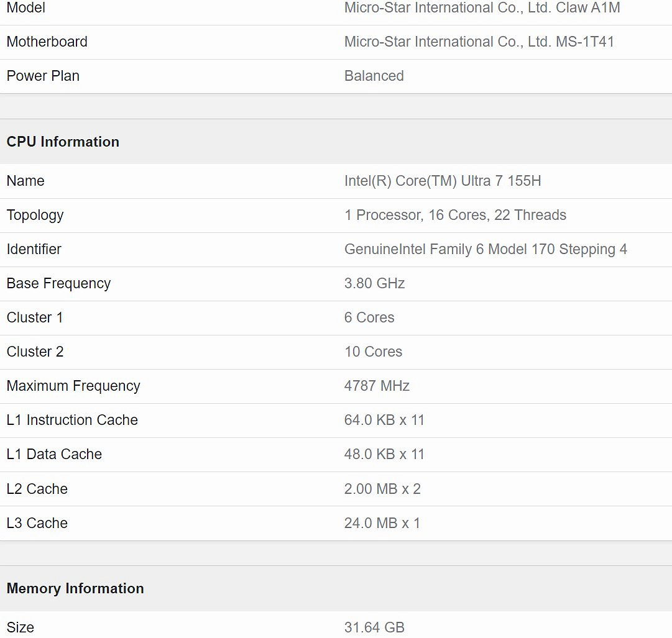Select the Intel Core Ultra 7 155H value

443,181
